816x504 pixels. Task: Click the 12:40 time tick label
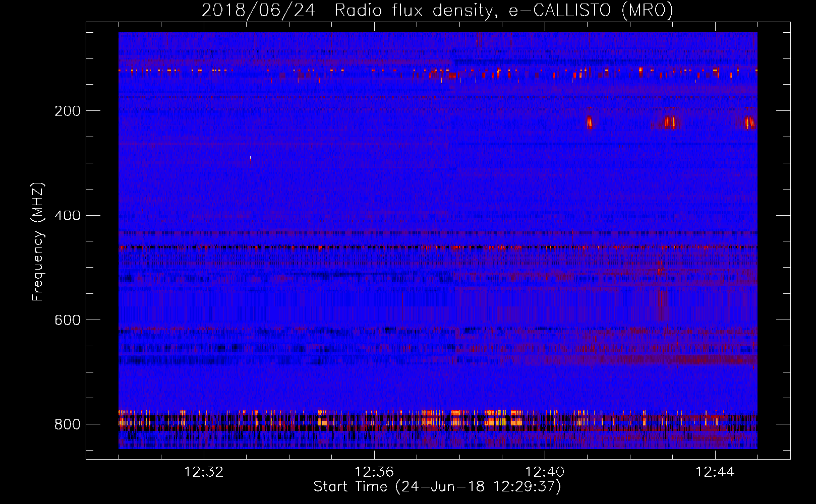tap(545, 472)
